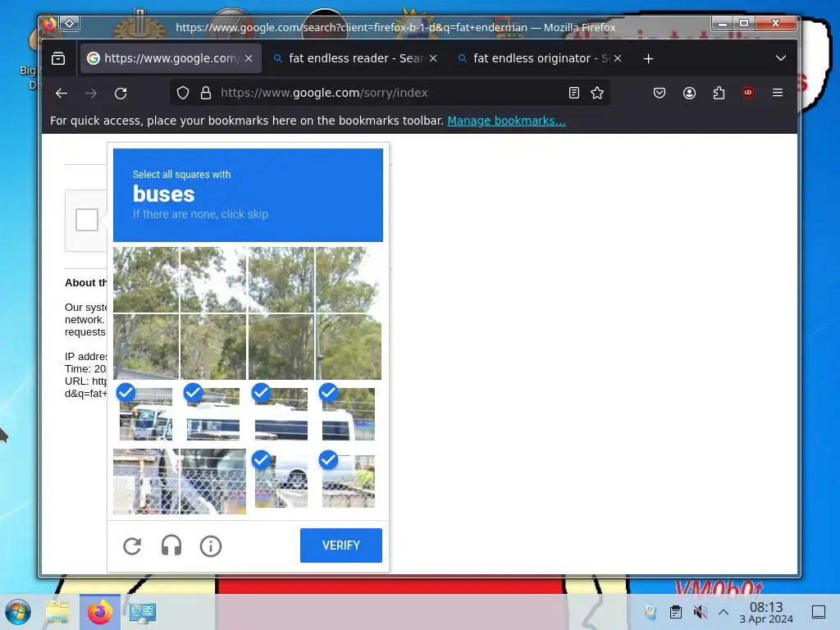This screenshot has height=630, width=840.
Task: Close the 'fat endless reader' tab
Action: 433,58
